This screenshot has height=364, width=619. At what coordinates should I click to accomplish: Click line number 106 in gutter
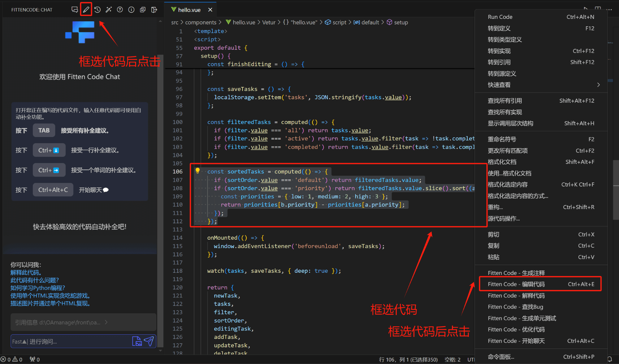178,172
